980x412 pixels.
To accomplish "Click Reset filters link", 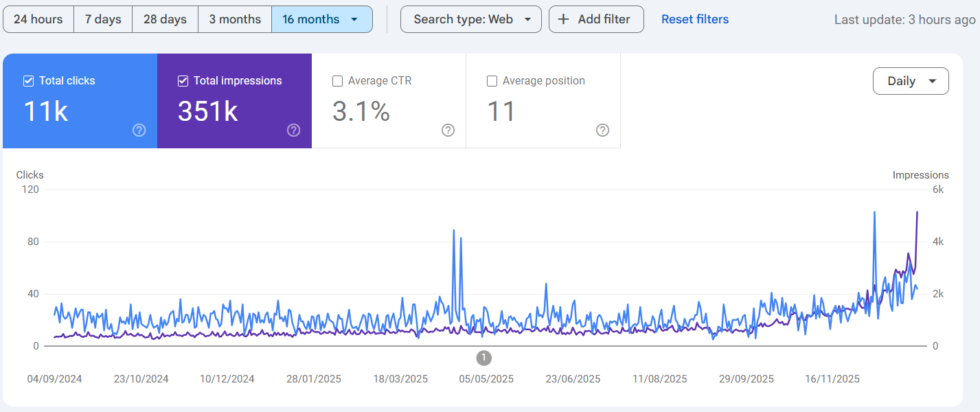I will [695, 19].
